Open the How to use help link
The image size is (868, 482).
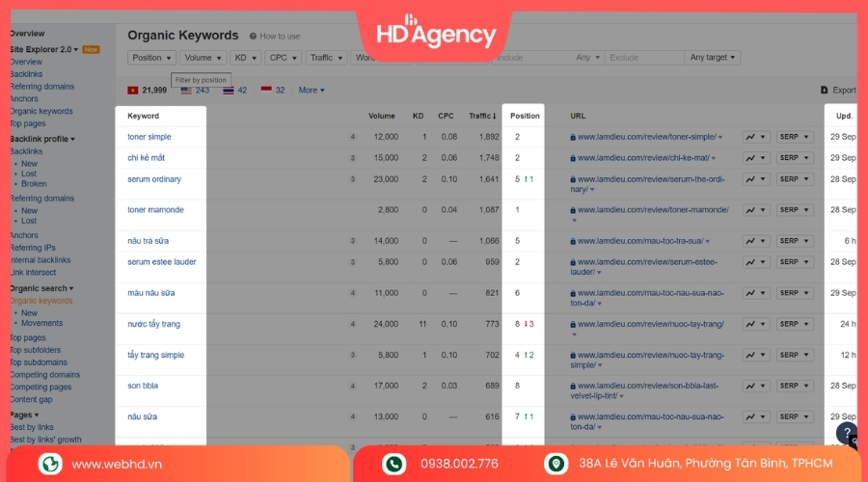(x=275, y=36)
